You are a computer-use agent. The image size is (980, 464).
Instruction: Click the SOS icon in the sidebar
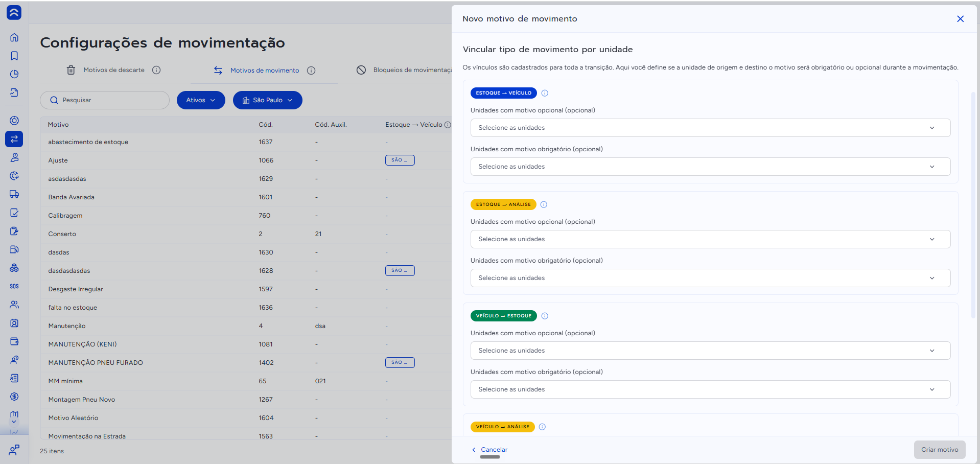click(14, 286)
